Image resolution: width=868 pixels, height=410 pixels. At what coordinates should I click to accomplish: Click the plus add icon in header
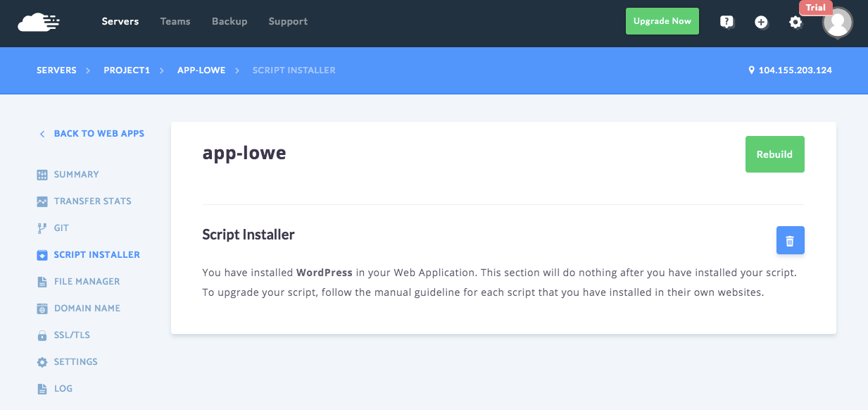pyautogui.click(x=761, y=22)
